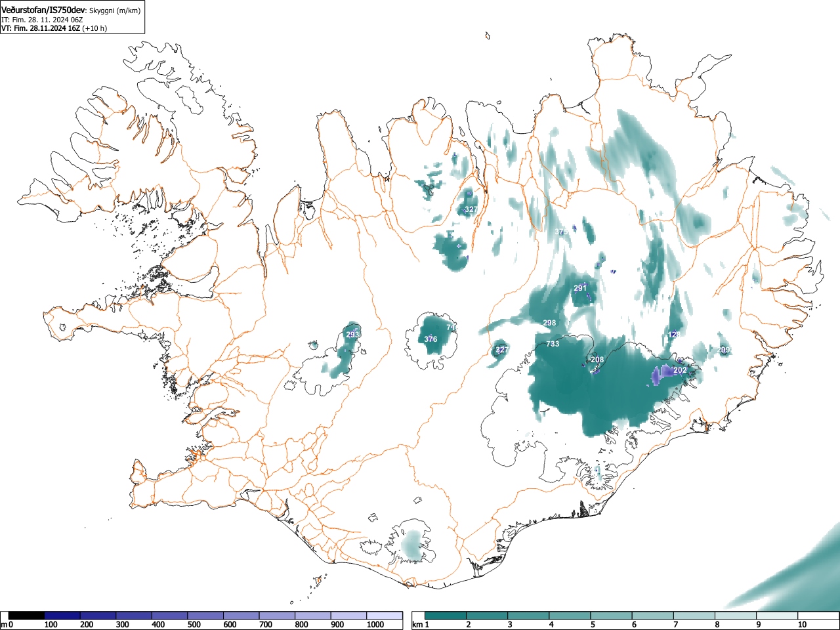
Task: Click the '8' tick on the km legend
Action: click(717, 625)
